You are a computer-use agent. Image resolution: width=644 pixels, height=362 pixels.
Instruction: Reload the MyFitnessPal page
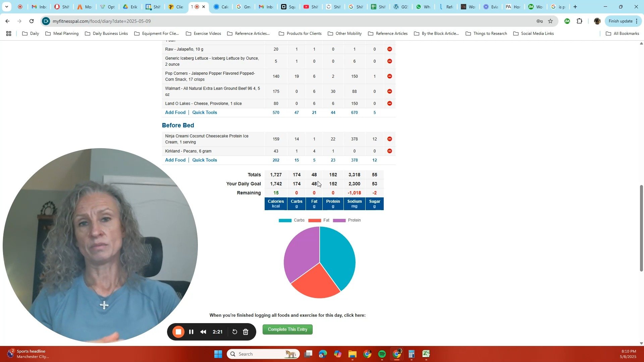[x=32, y=21]
